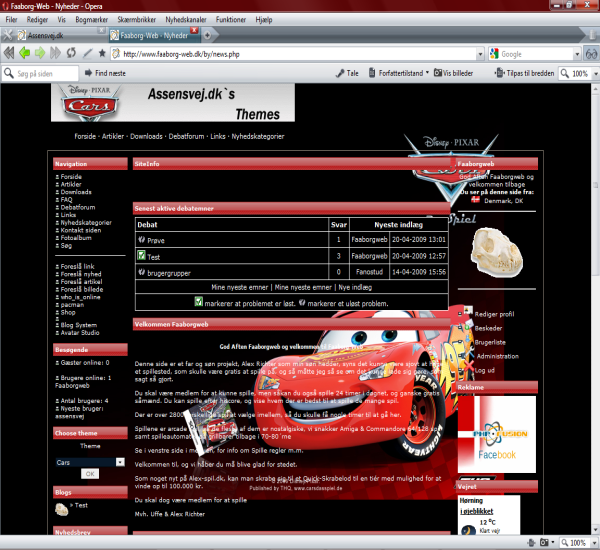Open Google search engine dropdown

(x=577, y=54)
